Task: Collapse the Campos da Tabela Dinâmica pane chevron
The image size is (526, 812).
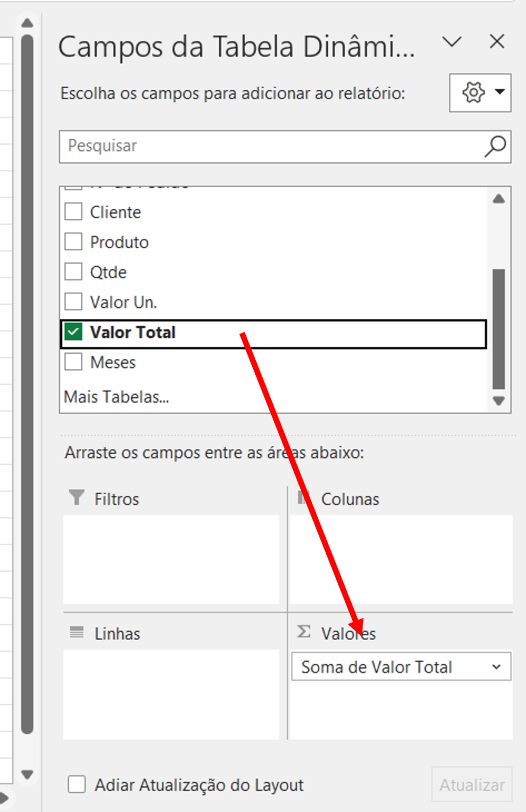Action: click(452, 42)
